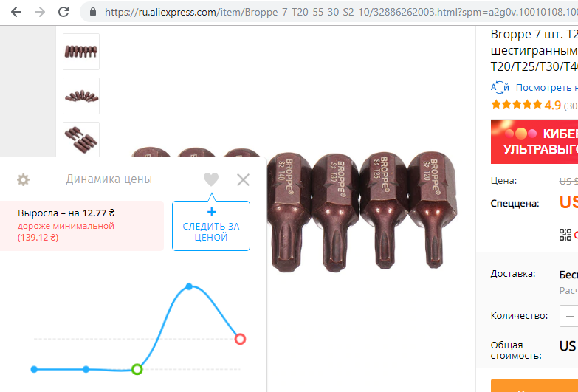Select first product thumbnail image
Image resolution: width=578 pixels, height=392 pixels.
[81, 52]
